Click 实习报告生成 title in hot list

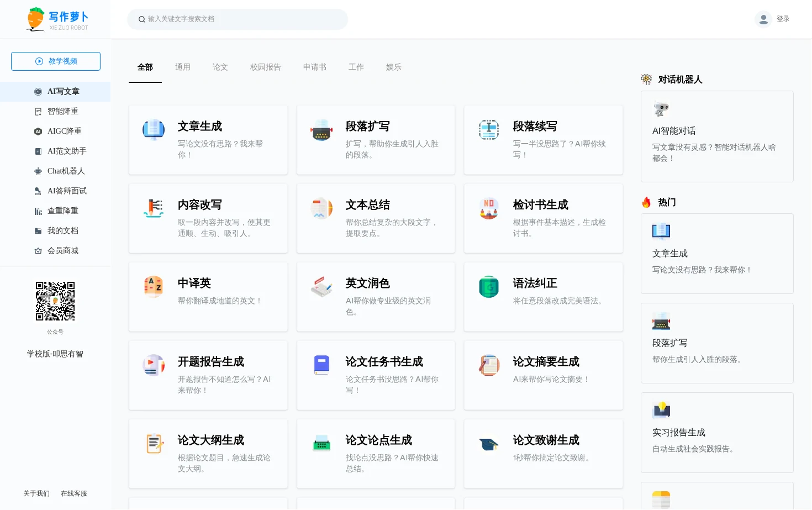(x=679, y=433)
